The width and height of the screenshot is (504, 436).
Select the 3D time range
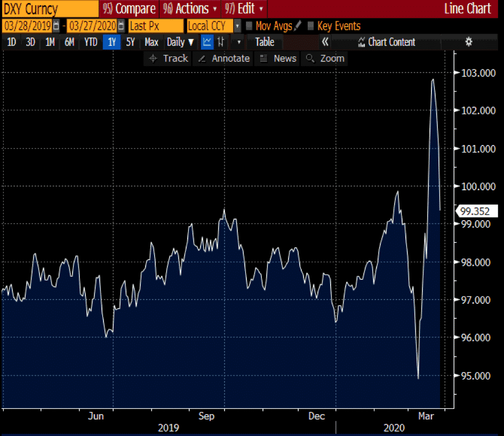[30, 42]
